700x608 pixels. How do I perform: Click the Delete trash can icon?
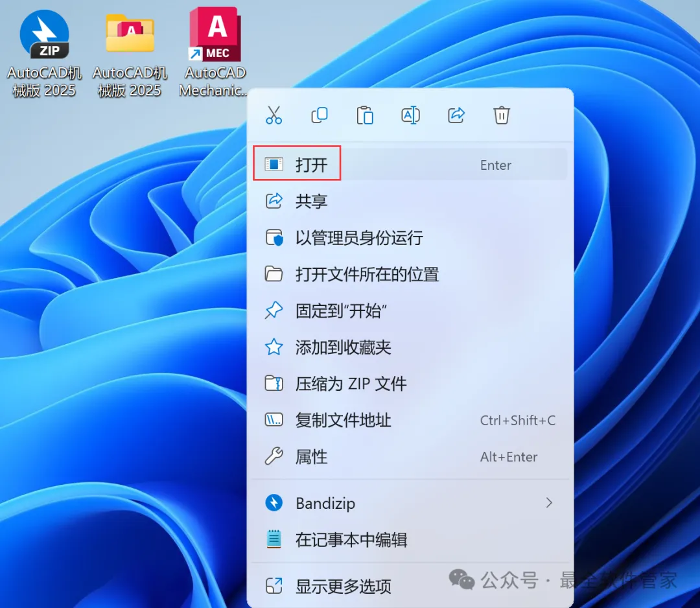click(501, 115)
